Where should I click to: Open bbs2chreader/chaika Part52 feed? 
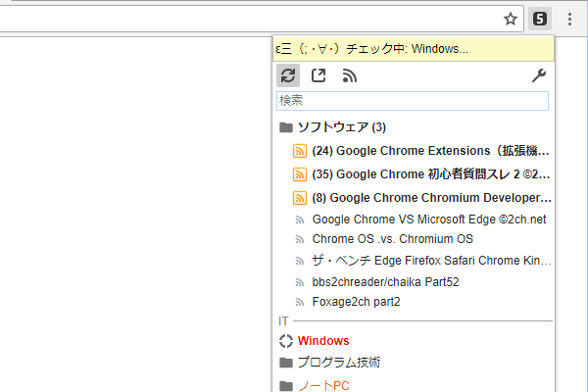coord(385,282)
